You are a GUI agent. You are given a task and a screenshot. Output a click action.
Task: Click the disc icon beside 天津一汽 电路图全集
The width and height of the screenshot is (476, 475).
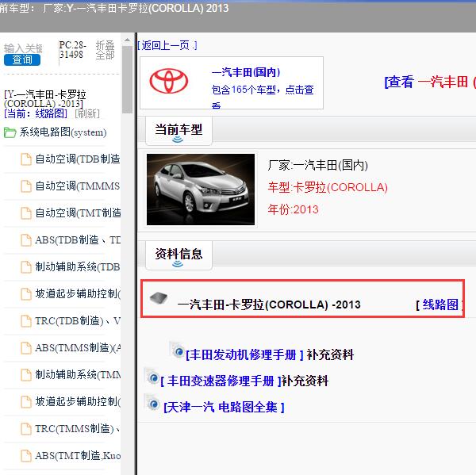click(152, 403)
